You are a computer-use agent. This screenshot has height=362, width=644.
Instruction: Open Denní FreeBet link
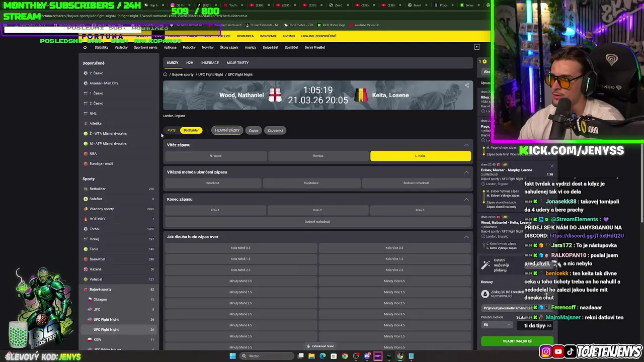point(315,47)
